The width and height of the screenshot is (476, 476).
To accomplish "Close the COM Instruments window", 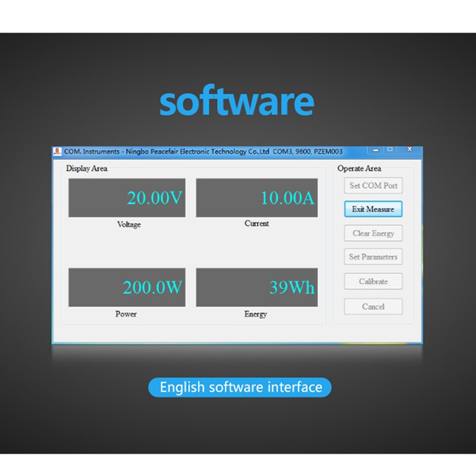I will click(409, 149).
